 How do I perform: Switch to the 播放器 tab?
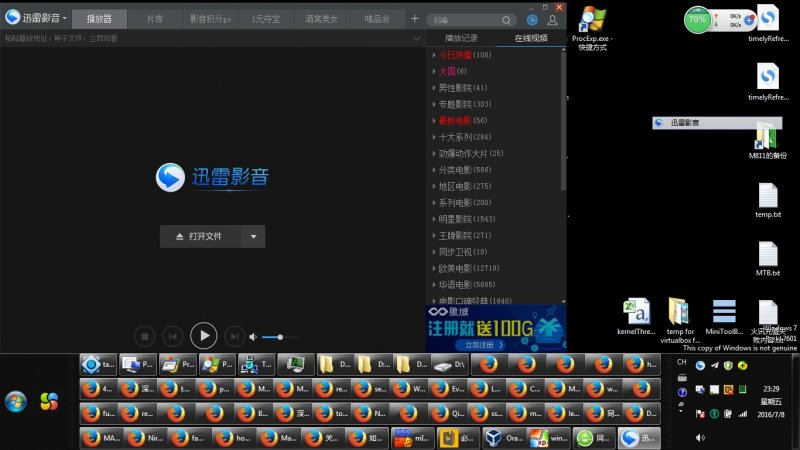pyautogui.click(x=99, y=19)
